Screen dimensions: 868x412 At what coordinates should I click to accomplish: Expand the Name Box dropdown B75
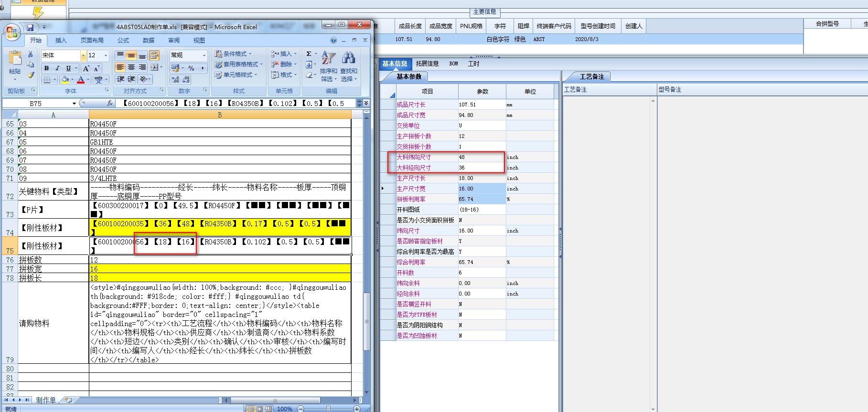pos(74,104)
